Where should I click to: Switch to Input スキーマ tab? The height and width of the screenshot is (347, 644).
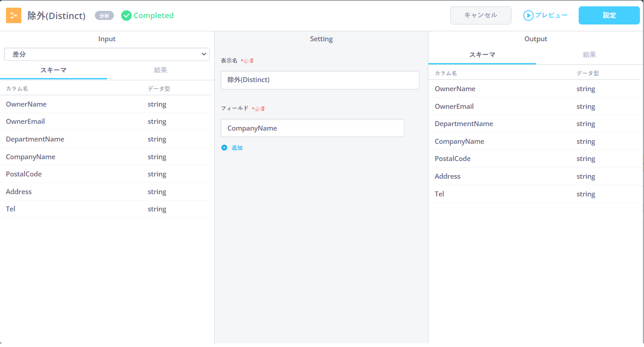pos(54,70)
